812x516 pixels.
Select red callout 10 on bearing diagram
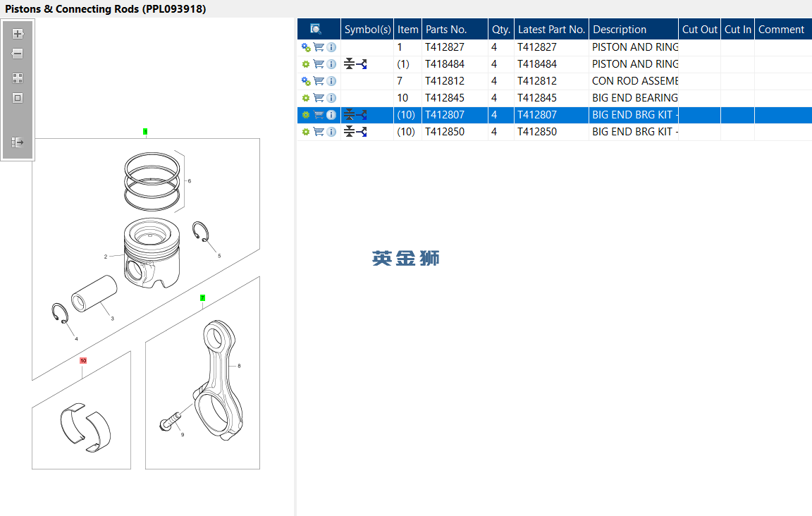click(83, 361)
